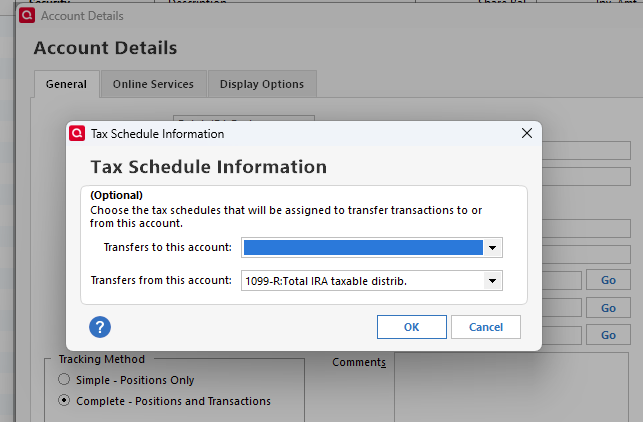Close the Tax Schedule Information dialog

527,133
